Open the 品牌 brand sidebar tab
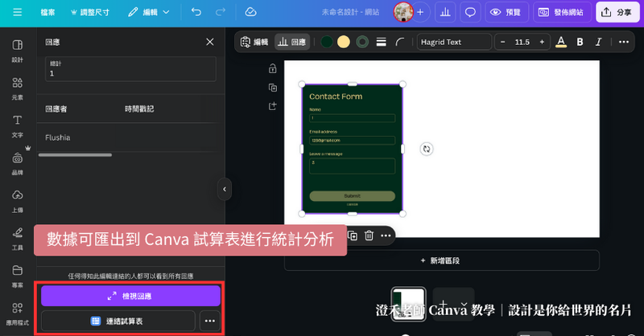The height and width of the screenshot is (336, 644). pyautogui.click(x=17, y=164)
